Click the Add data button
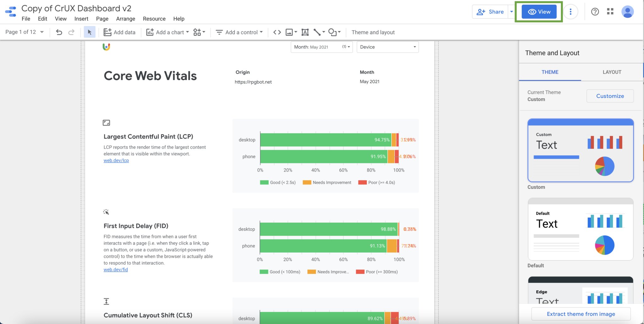 point(119,32)
